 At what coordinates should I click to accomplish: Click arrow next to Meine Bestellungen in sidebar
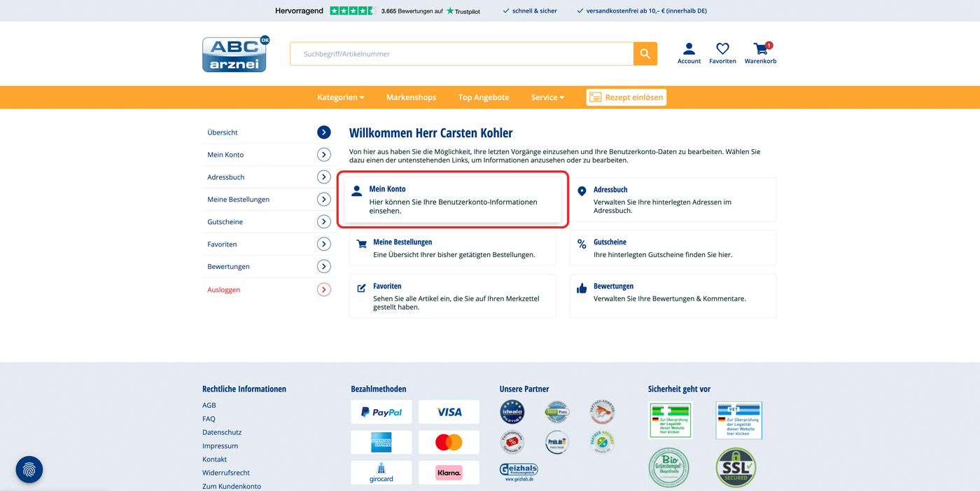pos(323,200)
